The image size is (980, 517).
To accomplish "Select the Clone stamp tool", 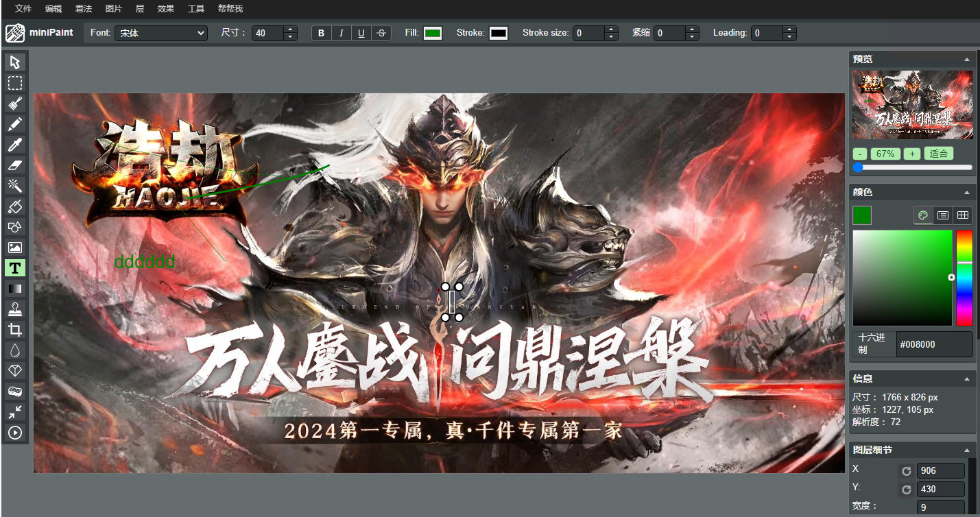I will (15, 309).
